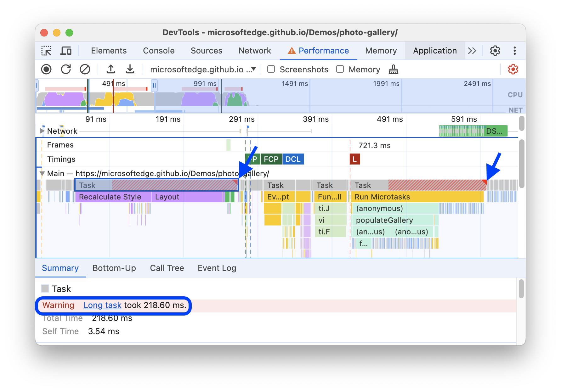Viewport: 561px width, 392px height.
Task: Open the Event Log tab
Action: click(217, 268)
